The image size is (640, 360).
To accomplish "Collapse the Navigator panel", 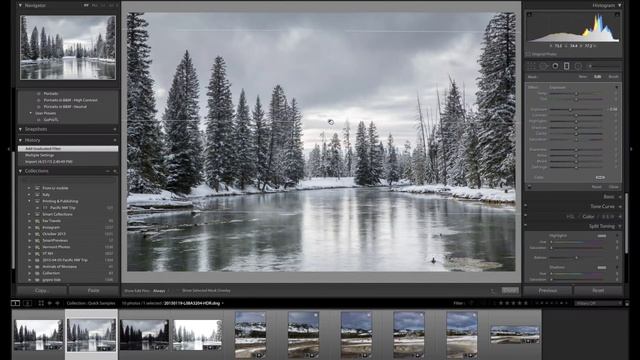I will coord(20,5).
